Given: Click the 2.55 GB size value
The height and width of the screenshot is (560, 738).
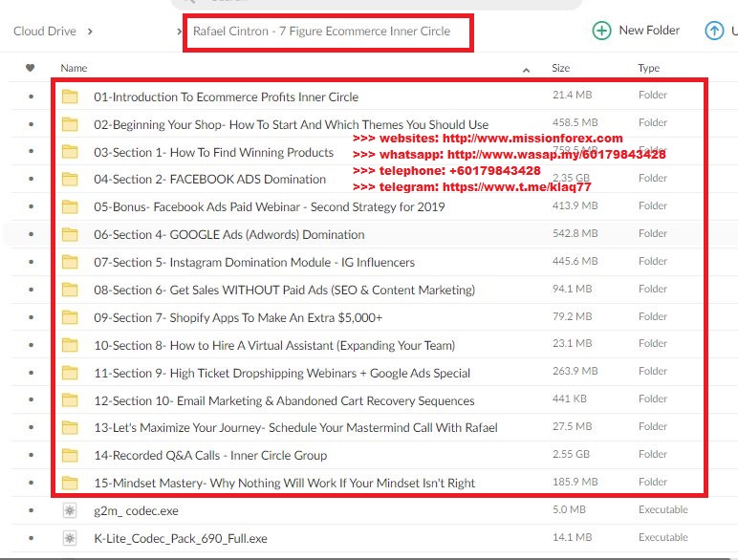Looking at the screenshot, I should pyautogui.click(x=571, y=454).
